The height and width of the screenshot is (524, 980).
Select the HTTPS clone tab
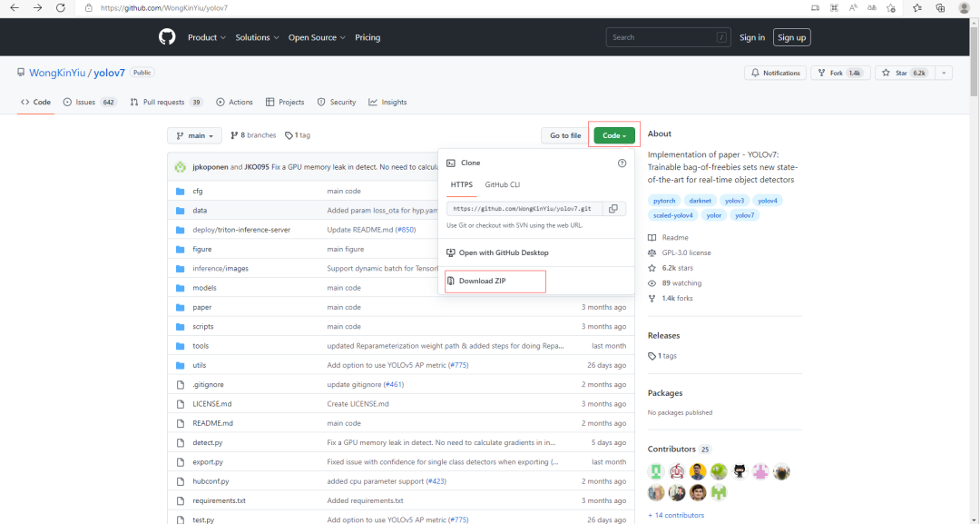[462, 185]
